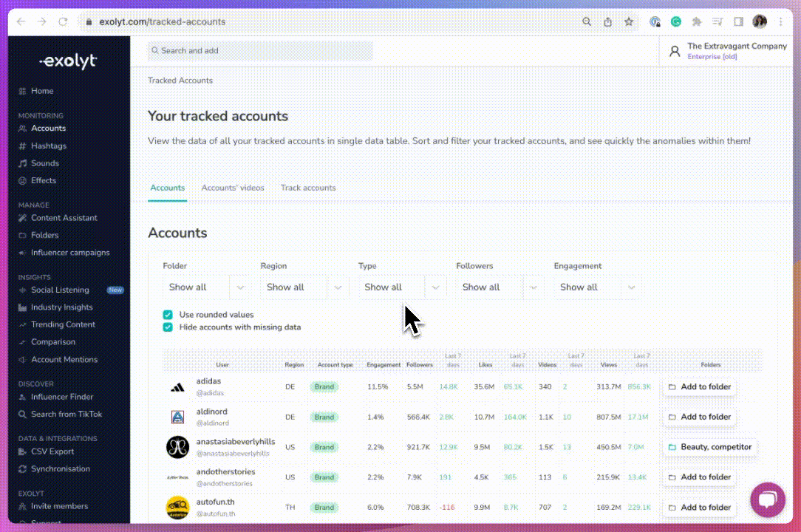Open the adidas account name
This screenshot has width=801, height=532.
[208, 381]
